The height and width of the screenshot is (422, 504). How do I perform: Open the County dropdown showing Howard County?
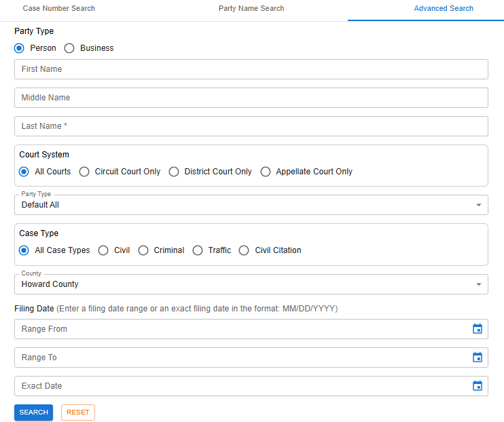[x=251, y=284]
